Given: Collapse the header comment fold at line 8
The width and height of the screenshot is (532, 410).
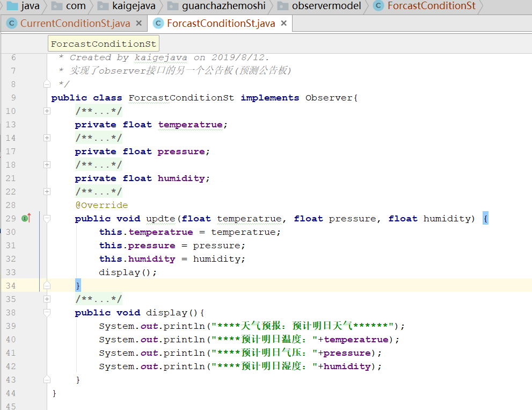Looking at the screenshot, I should coord(47,84).
